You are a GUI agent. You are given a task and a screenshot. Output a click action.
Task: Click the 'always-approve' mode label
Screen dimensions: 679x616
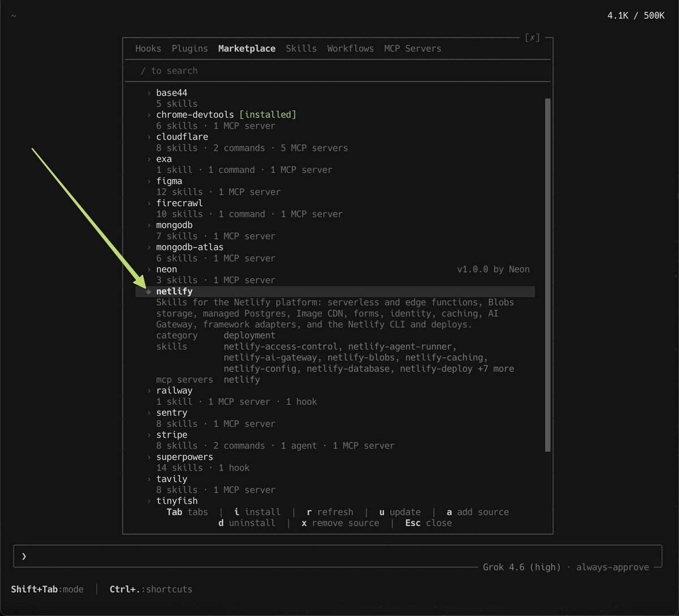point(612,567)
